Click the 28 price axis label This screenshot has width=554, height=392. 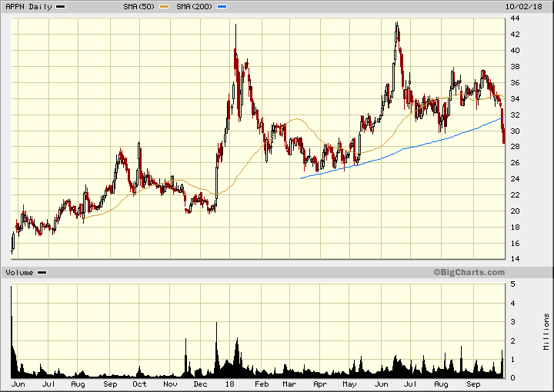515,147
